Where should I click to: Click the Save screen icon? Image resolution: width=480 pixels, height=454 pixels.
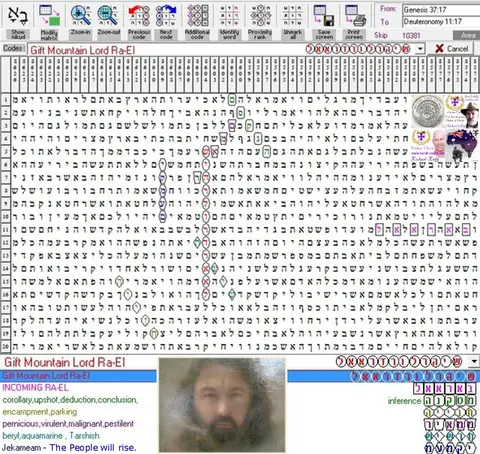(324, 15)
